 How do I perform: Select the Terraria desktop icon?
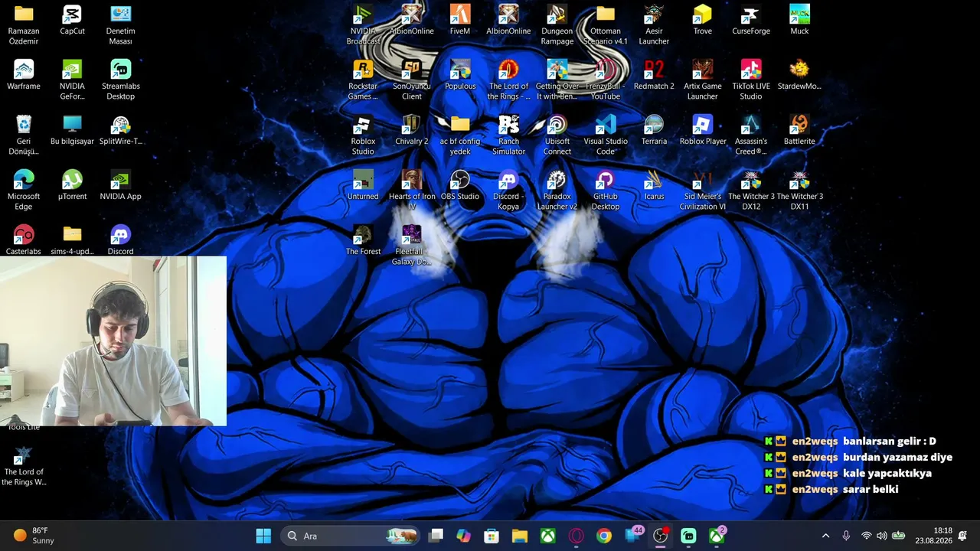(x=654, y=131)
